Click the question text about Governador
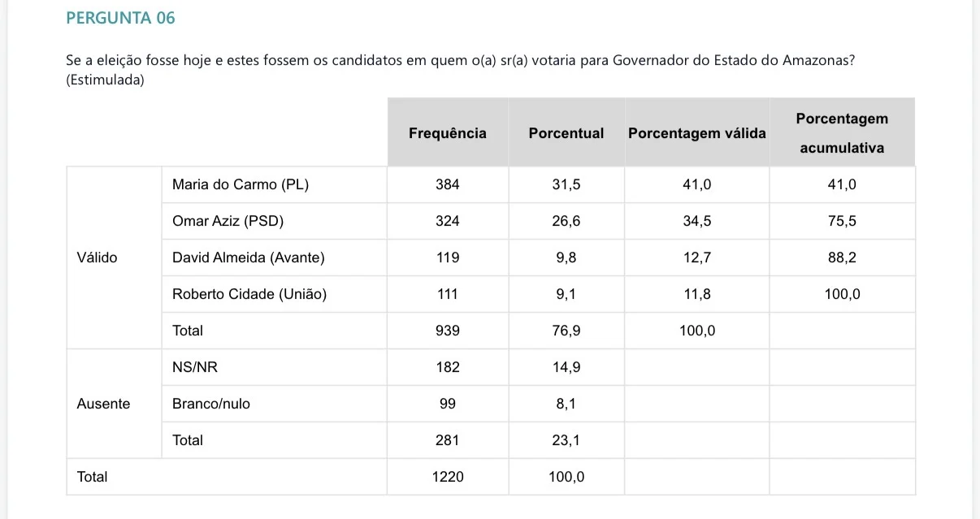 coord(459,61)
